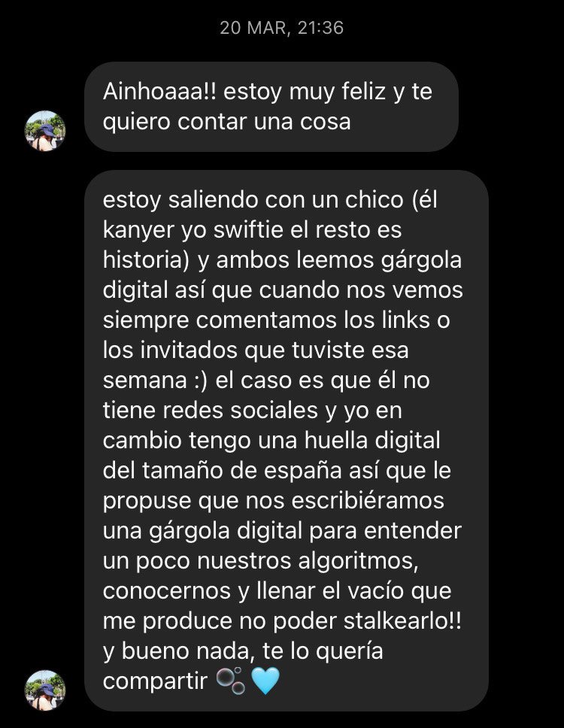Click the word 'compartir' on the last line
Viewport: 564px width, 728px height.
point(155,682)
